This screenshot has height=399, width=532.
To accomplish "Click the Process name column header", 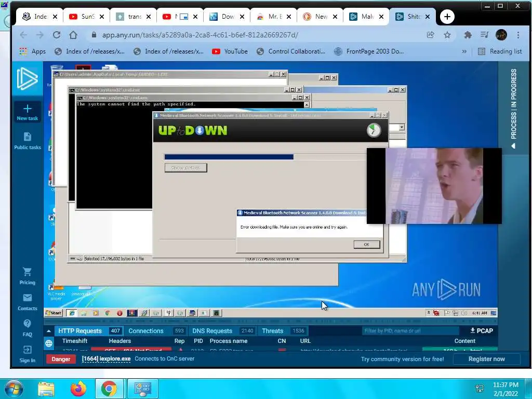I will [229, 341].
